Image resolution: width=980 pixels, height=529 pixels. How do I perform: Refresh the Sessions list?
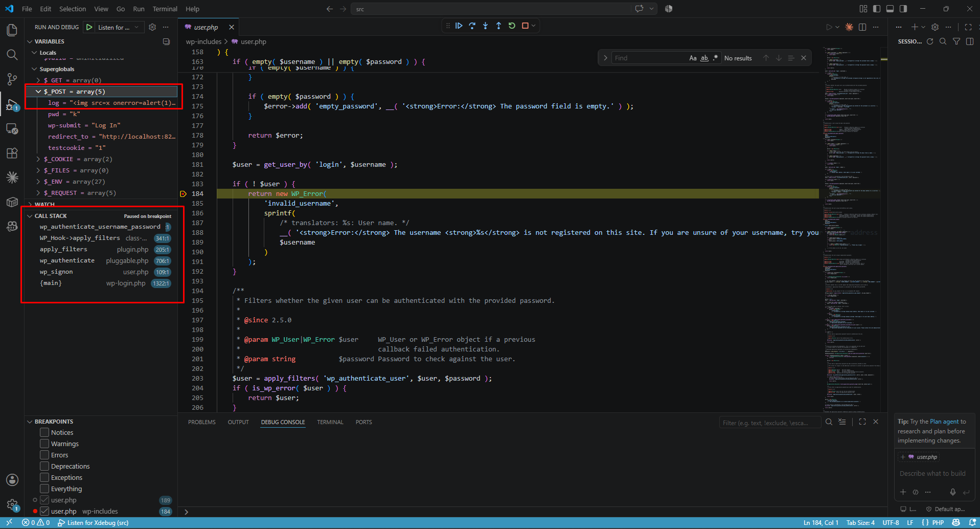point(930,41)
